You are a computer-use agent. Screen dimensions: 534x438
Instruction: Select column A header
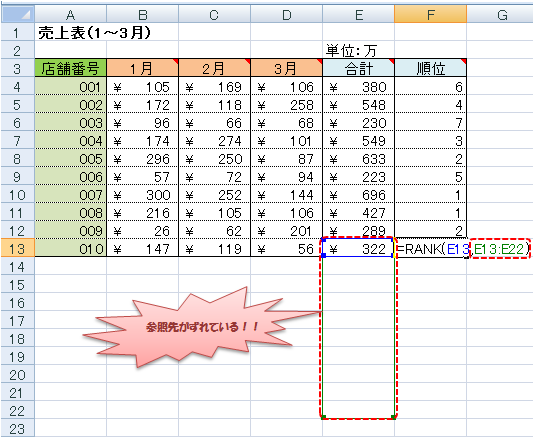pyautogui.click(x=70, y=15)
